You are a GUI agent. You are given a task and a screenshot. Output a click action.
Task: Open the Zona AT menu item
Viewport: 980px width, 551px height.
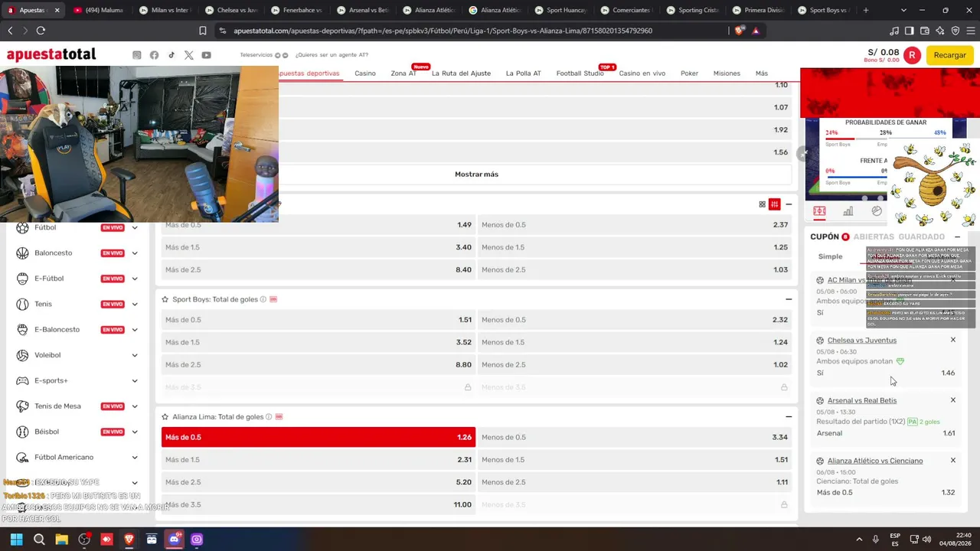coord(403,73)
